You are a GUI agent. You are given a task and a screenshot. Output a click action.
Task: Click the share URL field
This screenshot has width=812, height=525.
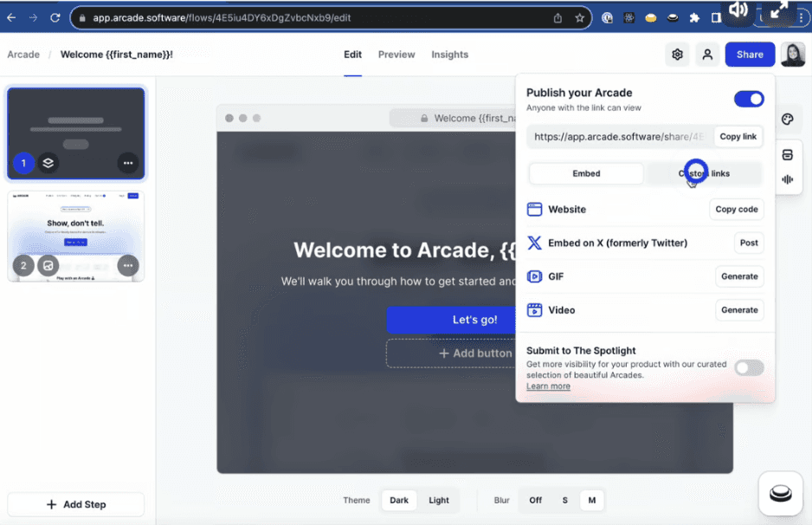coord(620,136)
